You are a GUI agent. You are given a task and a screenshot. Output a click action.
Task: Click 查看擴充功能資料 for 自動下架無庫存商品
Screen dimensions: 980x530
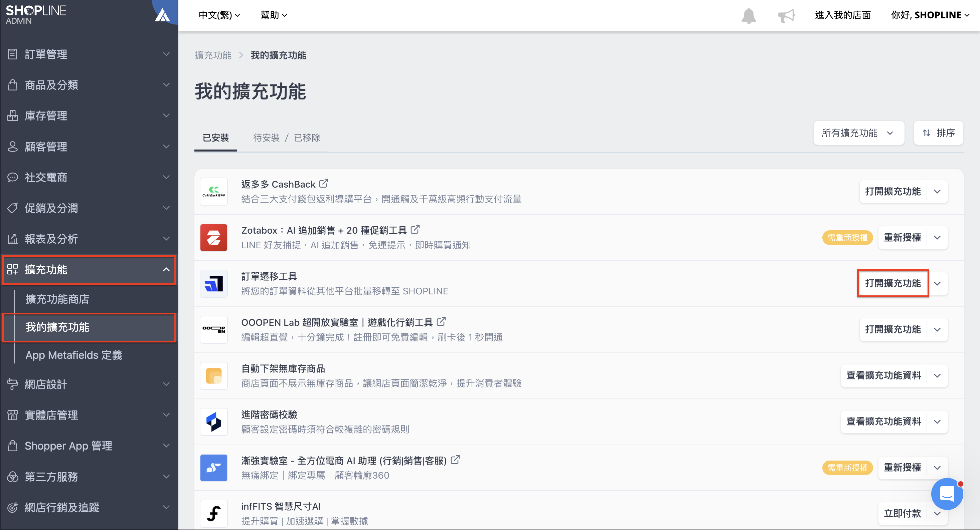pyautogui.click(x=883, y=375)
